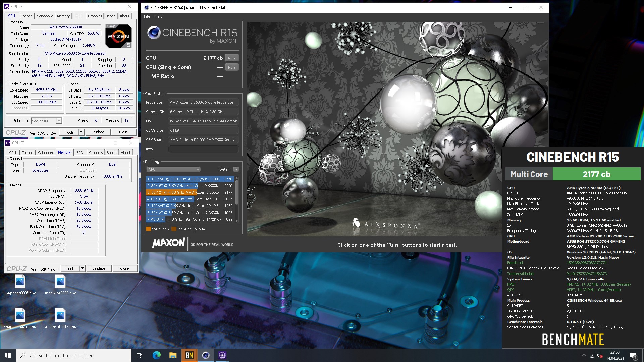Viewport: 644px width, 362px height.
Task: Open the File menu in Cinebench
Action: 147,16
